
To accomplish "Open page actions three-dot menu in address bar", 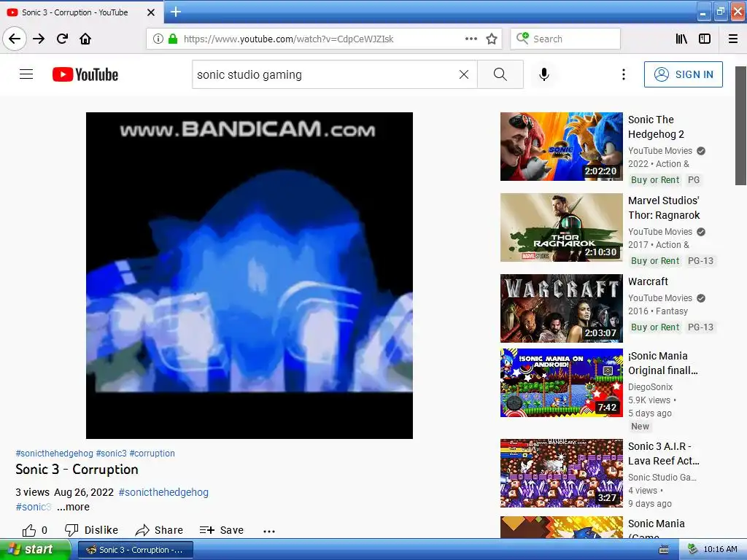I will click(471, 39).
